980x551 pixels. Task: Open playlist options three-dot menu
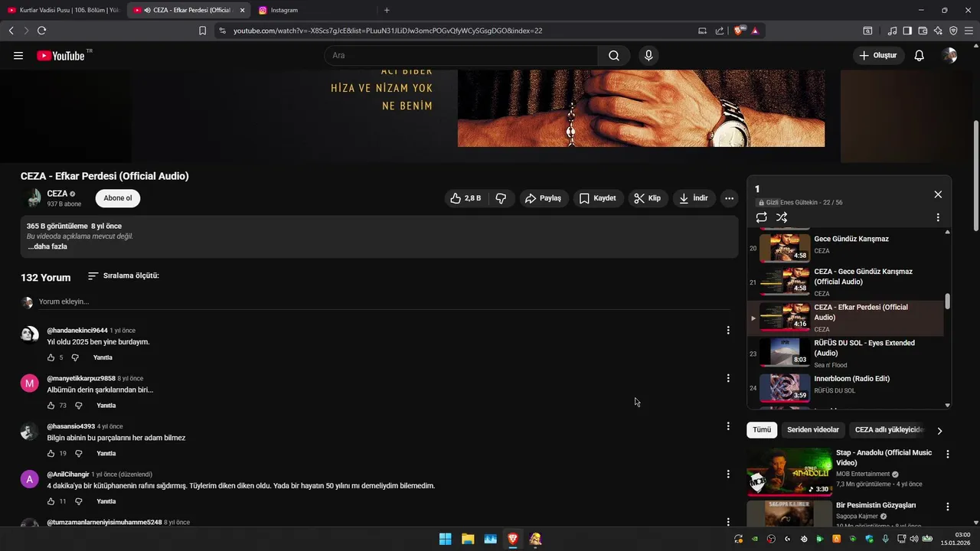point(938,217)
